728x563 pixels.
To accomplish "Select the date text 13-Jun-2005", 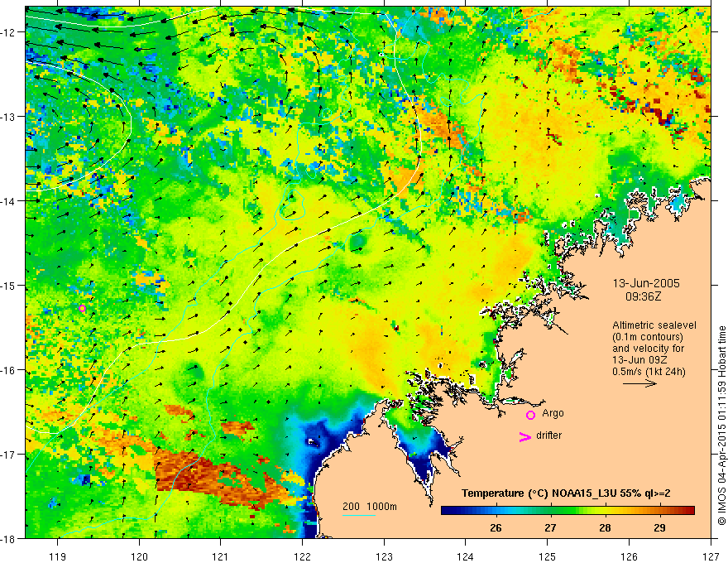I will (x=646, y=283).
